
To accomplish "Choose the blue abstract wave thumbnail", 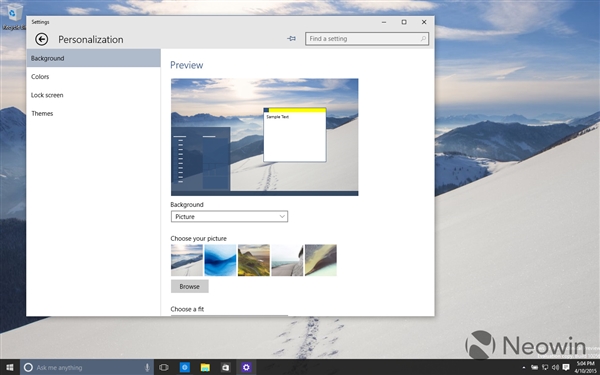I will pos(220,260).
